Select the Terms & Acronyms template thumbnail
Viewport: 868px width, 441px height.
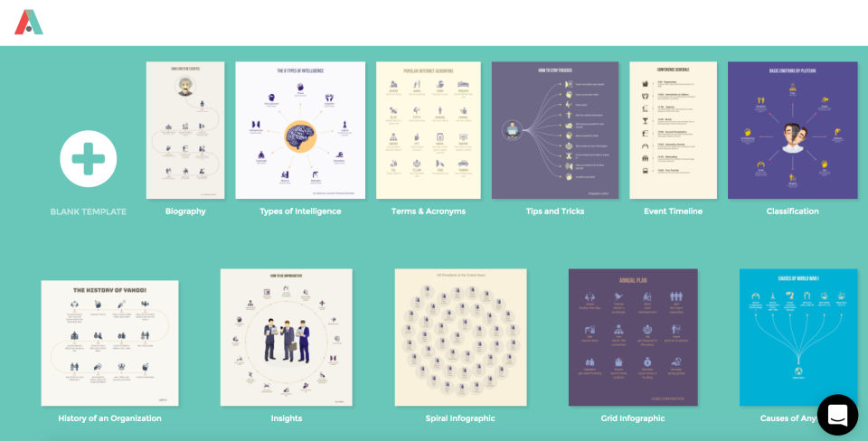429,130
